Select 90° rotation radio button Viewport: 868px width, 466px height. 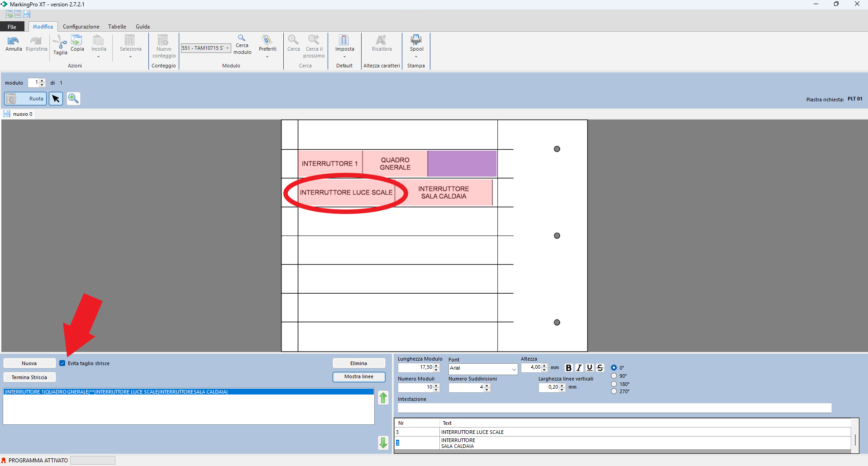614,376
